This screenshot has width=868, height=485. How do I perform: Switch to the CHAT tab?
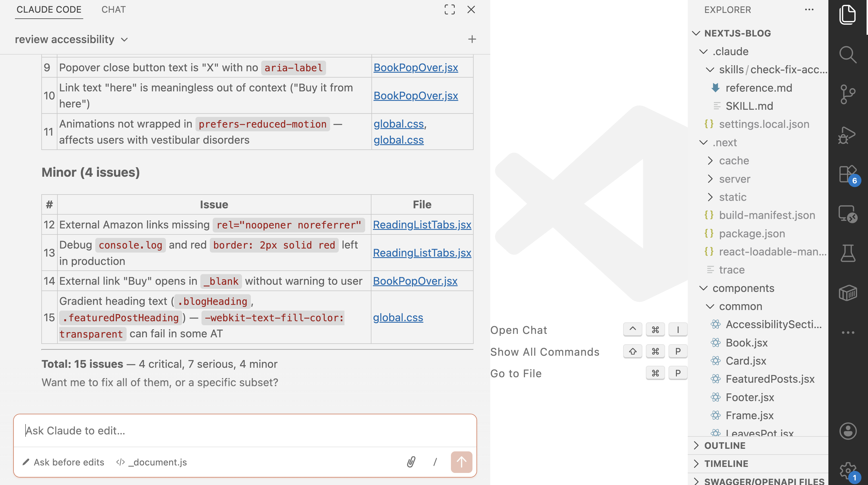pyautogui.click(x=113, y=9)
